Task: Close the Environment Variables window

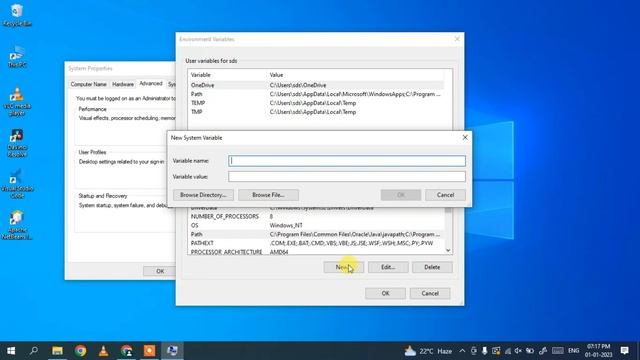Action: (x=457, y=39)
